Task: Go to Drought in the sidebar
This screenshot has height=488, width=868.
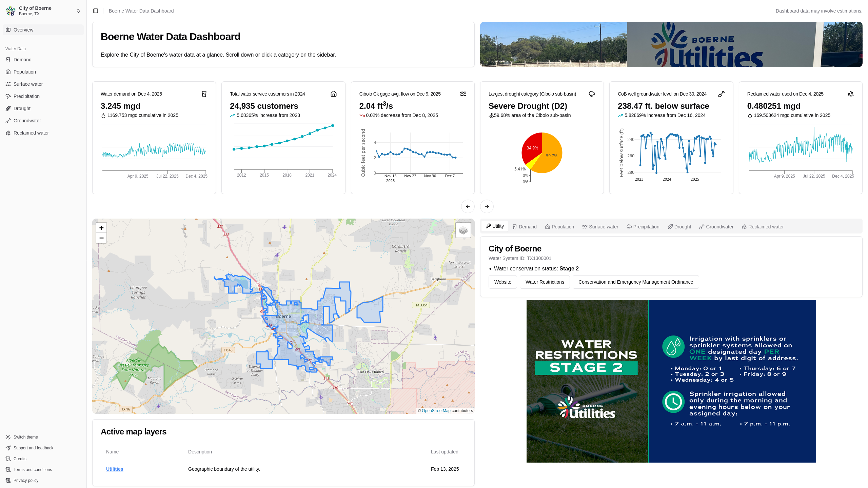Action: click(43, 108)
